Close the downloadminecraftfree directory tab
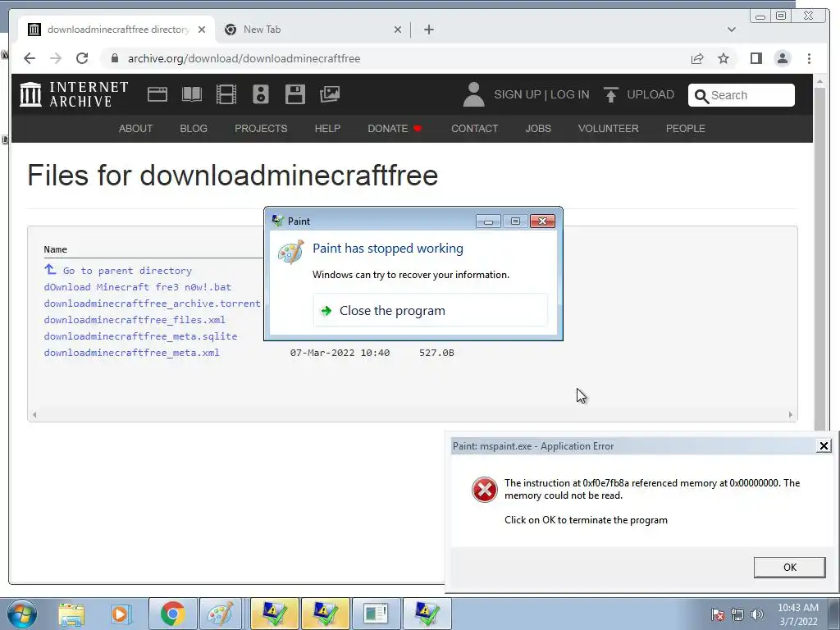This screenshot has height=630, width=840. point(202,30)
